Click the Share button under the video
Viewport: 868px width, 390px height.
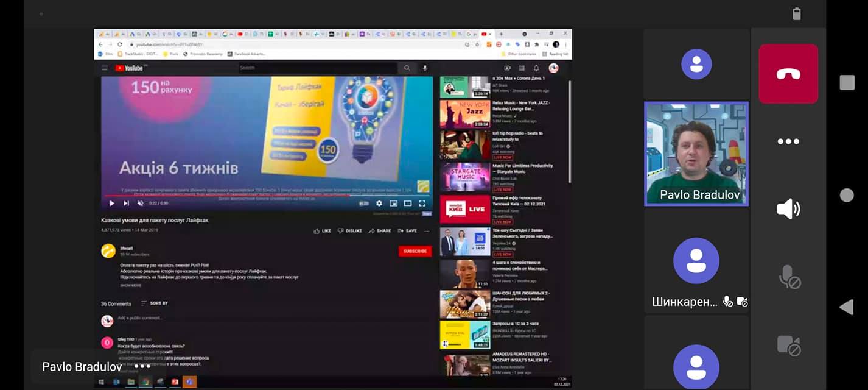click(380, 231)
